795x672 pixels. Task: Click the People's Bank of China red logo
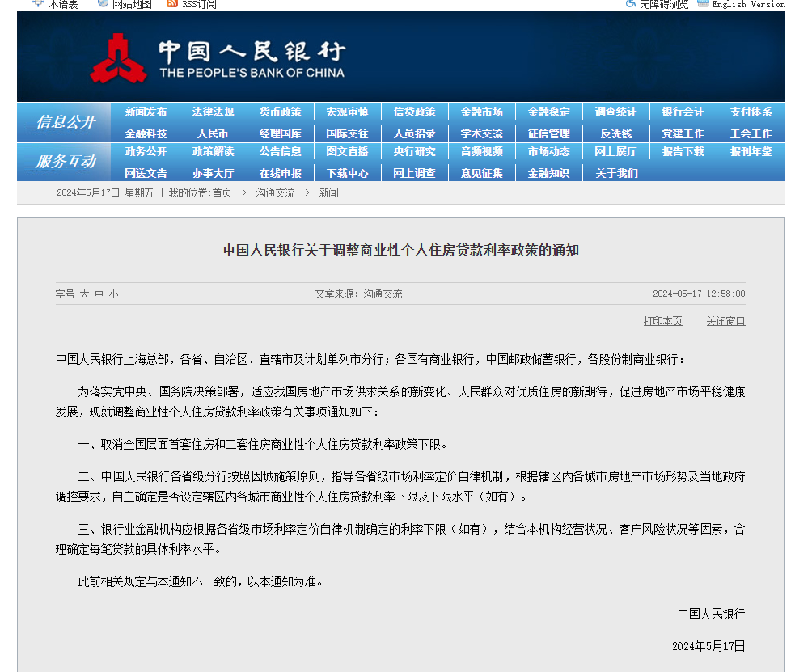118,58
